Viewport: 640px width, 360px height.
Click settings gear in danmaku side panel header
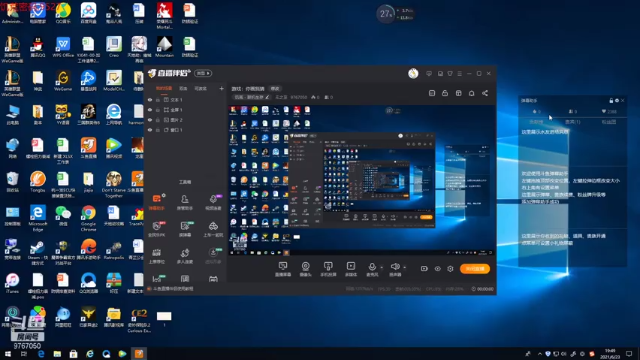pyautogui.click(x=617, y=100)
